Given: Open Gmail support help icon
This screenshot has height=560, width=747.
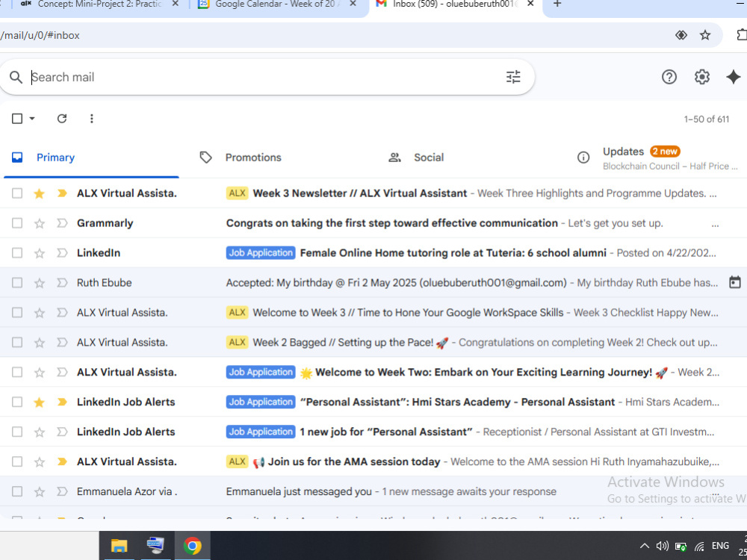Looking at the screenshot, I should [x=669, y=77].
